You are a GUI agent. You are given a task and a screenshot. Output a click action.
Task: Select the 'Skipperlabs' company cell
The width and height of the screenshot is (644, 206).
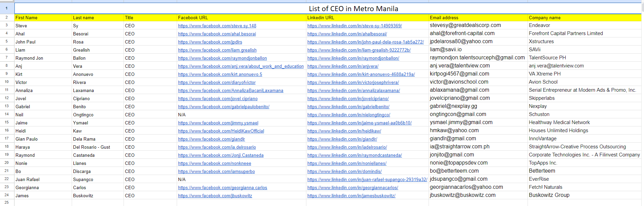point(584,98)
